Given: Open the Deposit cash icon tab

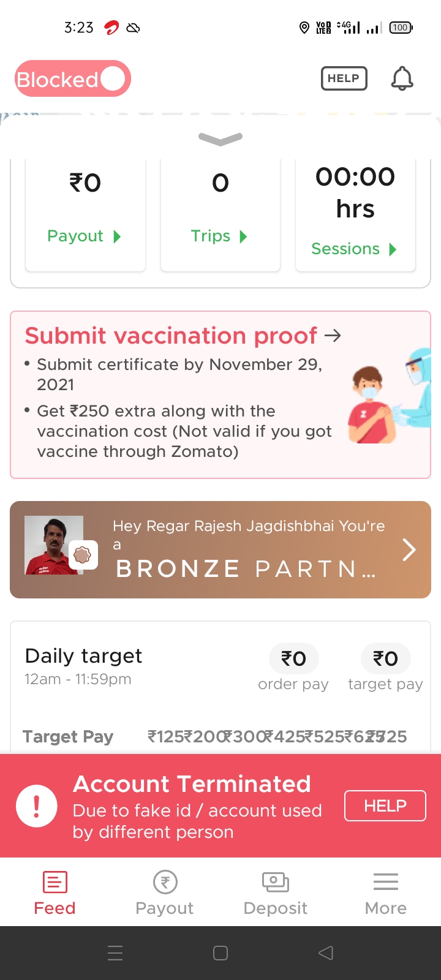Looking at the screenshot, I should coord(275,883).
